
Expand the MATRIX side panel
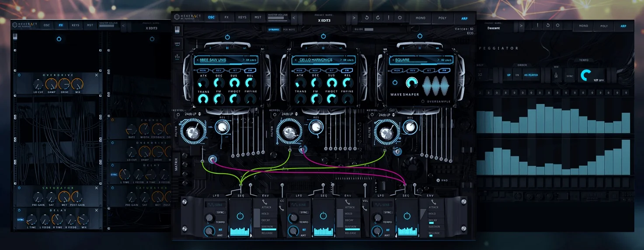point(176,165)
